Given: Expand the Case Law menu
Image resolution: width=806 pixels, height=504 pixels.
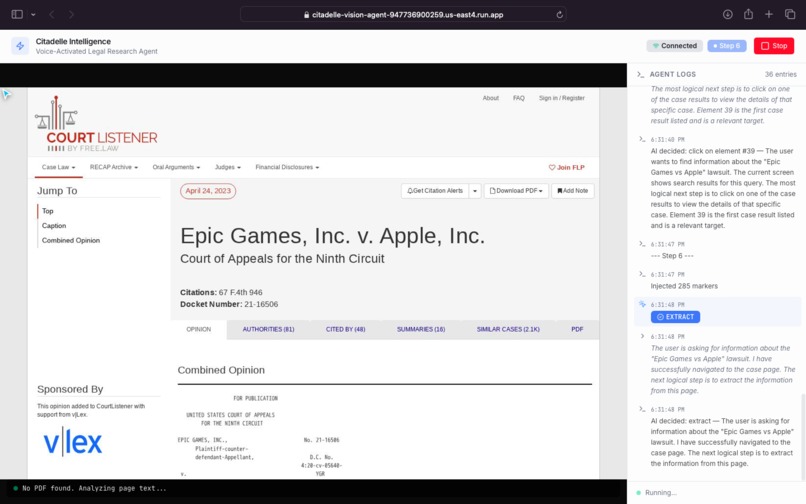Looking at the screenshot, I should (59, 167).
